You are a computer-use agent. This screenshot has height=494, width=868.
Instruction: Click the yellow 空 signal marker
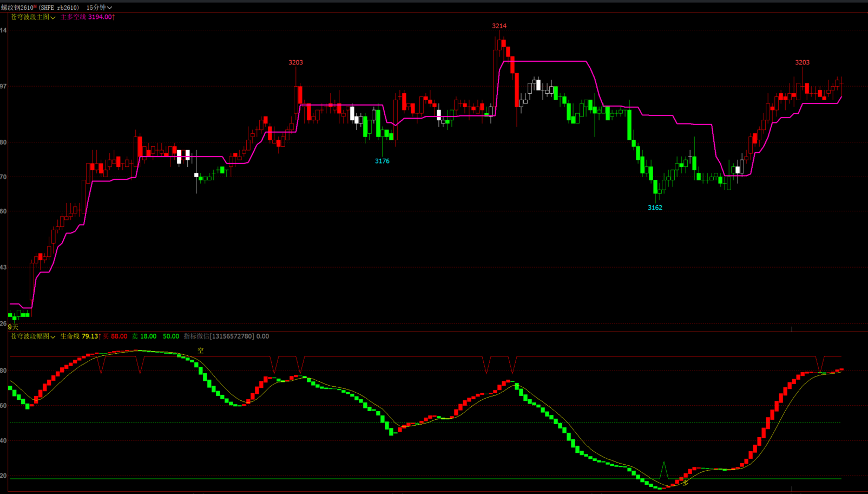(x=200, y=351)
